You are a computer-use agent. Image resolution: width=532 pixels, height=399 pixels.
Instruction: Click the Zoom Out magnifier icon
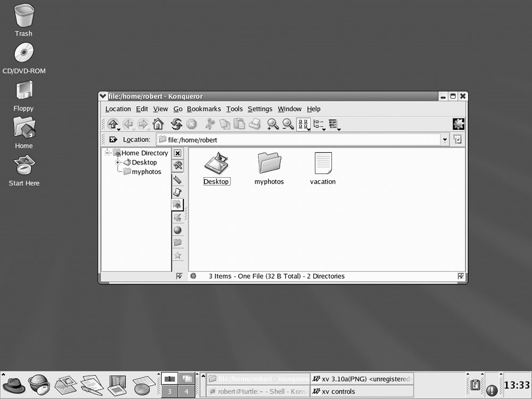coord(288,124)
